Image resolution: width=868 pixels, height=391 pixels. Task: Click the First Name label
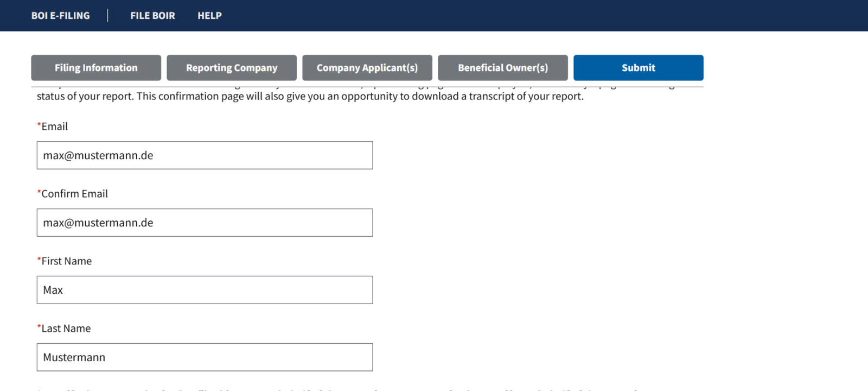click(x=67, y=261)
